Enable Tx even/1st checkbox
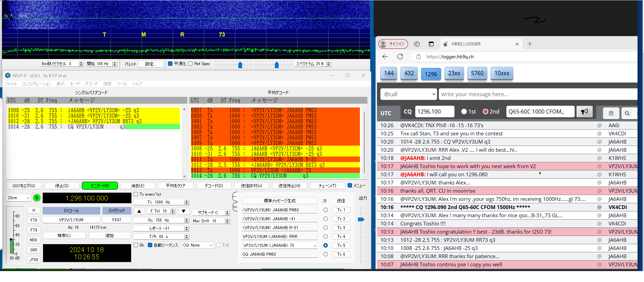Image resolution: width=644 pixels, height=282 pixels. 136,194
